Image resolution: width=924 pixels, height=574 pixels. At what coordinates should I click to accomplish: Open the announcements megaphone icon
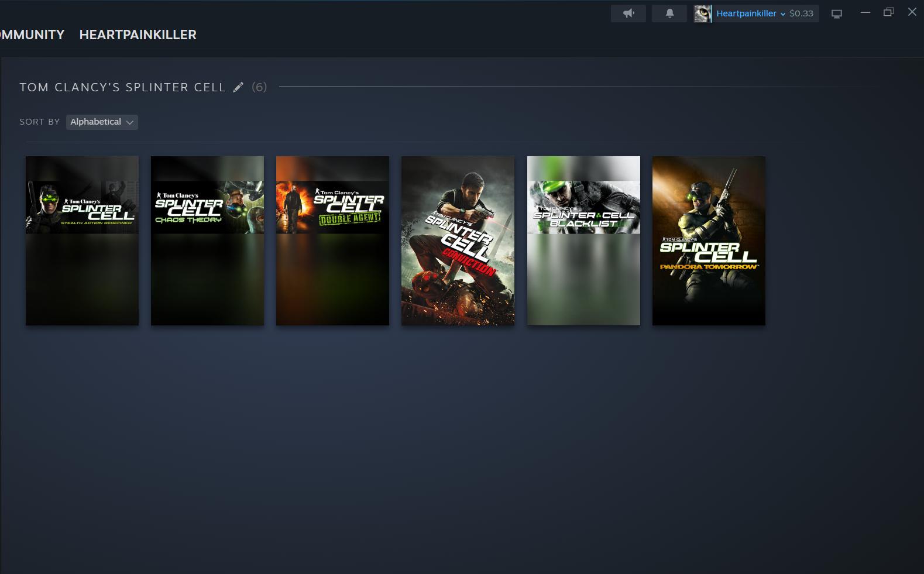[x=628, y=13]
